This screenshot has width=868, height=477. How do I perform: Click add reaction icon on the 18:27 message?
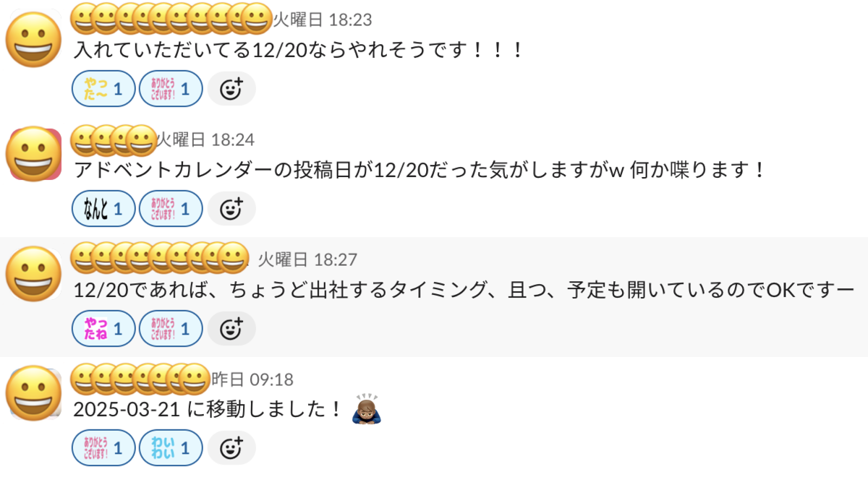click(231, 329)
